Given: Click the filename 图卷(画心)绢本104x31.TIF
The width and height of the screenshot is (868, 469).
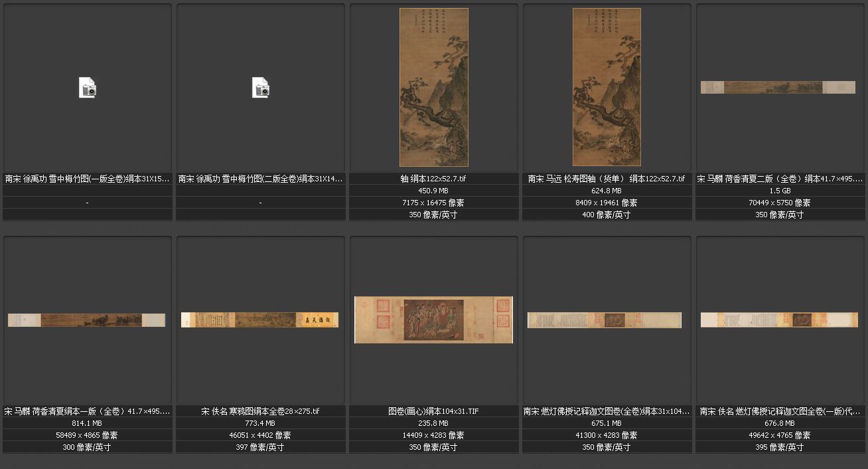Looking at the screenshot, I should (x=433, y=411).
